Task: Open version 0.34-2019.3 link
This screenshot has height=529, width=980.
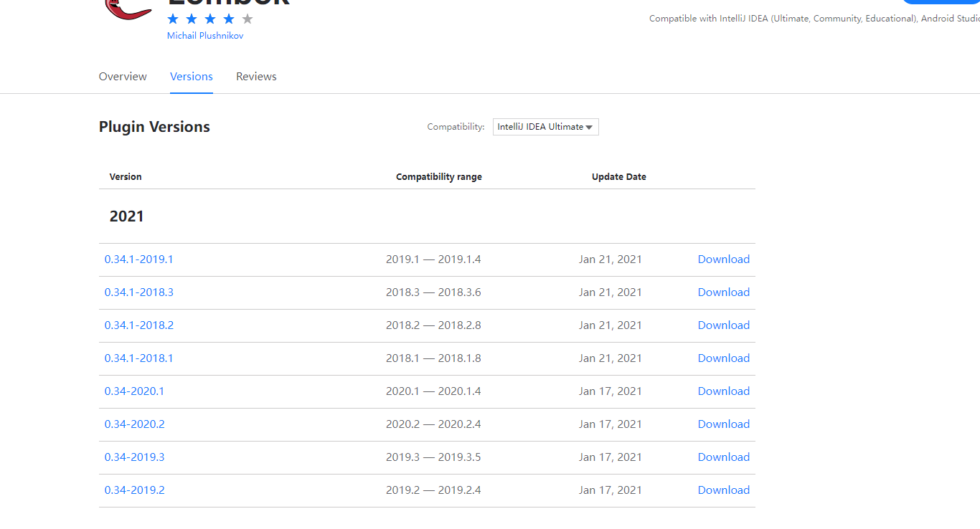Action: 135,457
